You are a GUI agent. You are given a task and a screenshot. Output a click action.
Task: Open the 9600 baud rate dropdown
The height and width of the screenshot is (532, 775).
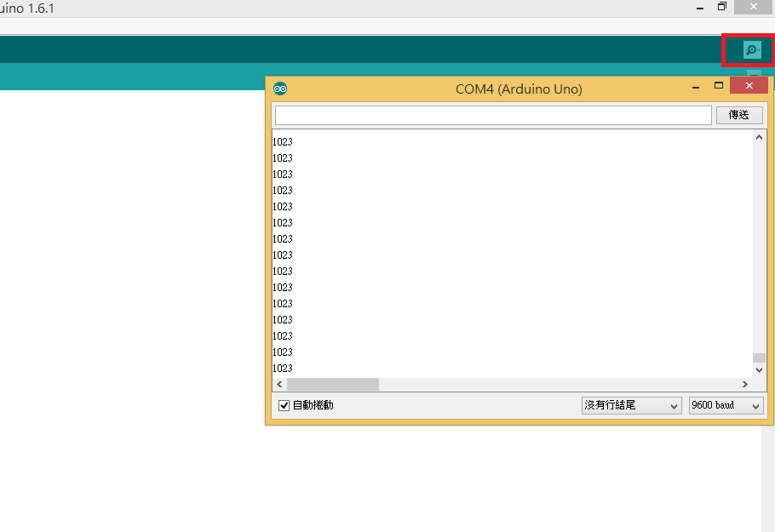pos(726,405)
